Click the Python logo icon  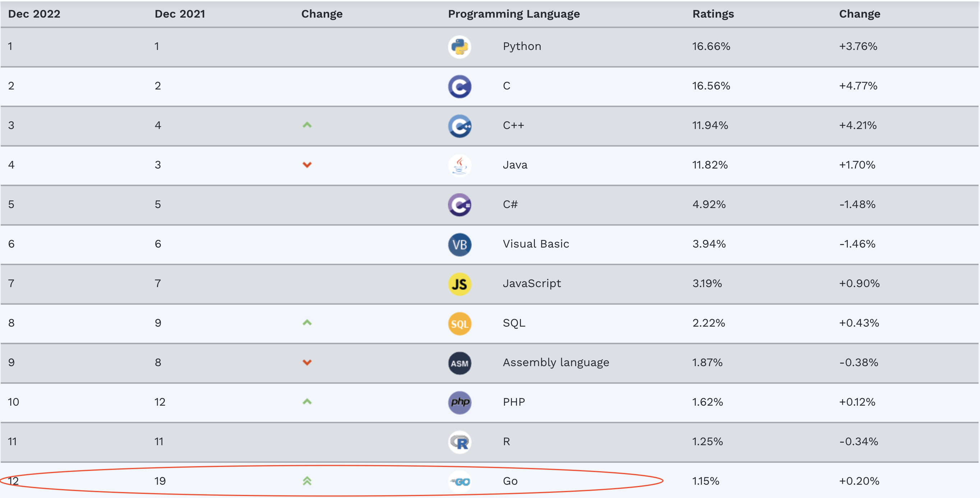click(x=459, y=47)
